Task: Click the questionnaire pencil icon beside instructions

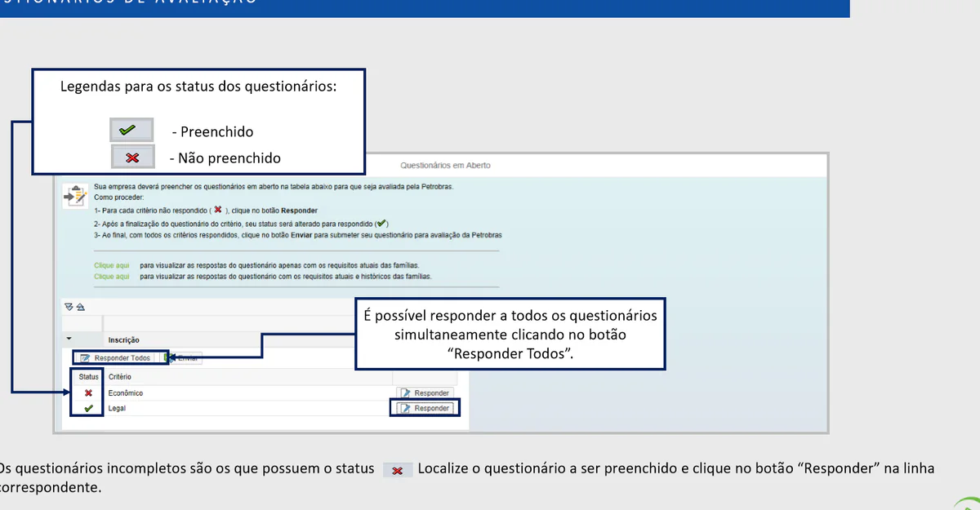Action: pyautogui.click(x=75, y=195)
